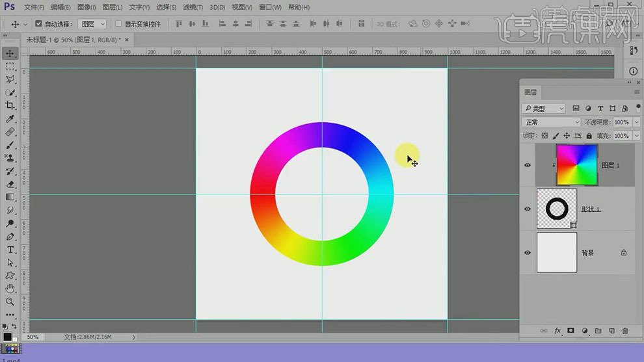Open the 类型 layer filter dropdown

(x=544, y=109)
